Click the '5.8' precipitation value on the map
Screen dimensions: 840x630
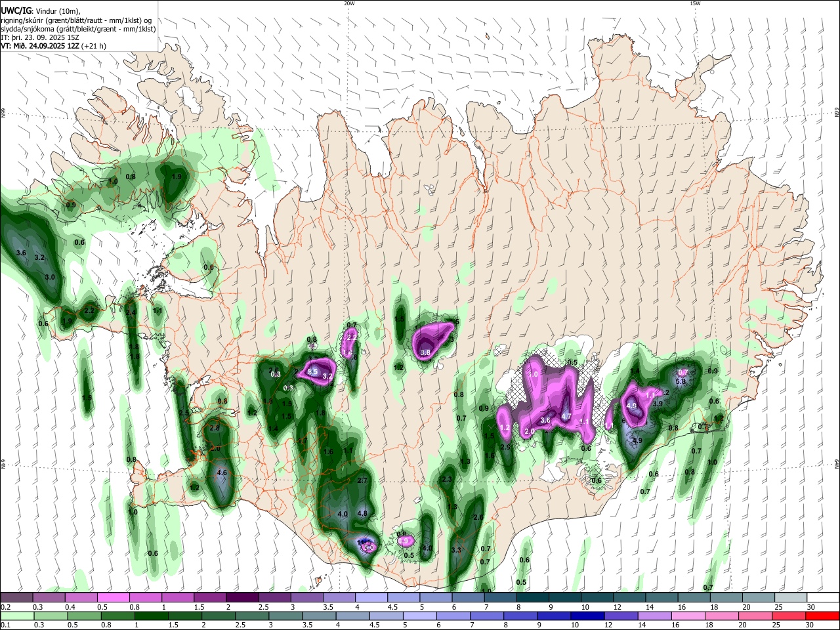tap(681, 381)
